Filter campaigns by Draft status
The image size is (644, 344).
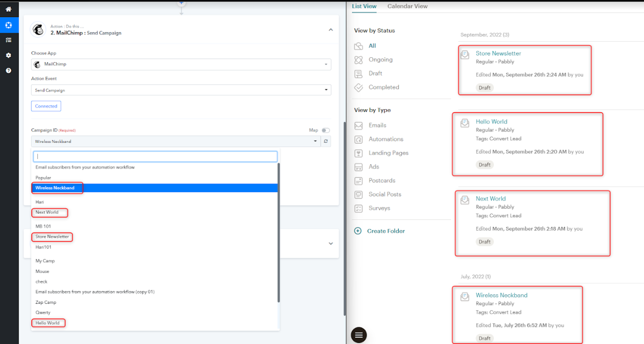pyautogui.click(x=375, y=73)
